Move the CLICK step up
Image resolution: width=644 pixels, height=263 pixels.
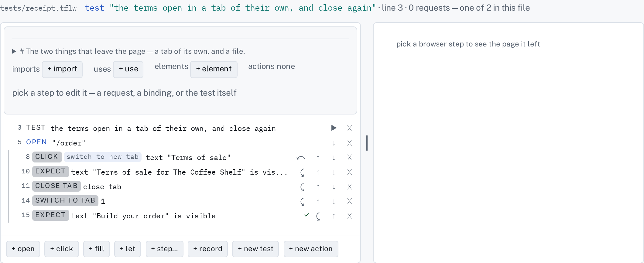tap(318, 158)
